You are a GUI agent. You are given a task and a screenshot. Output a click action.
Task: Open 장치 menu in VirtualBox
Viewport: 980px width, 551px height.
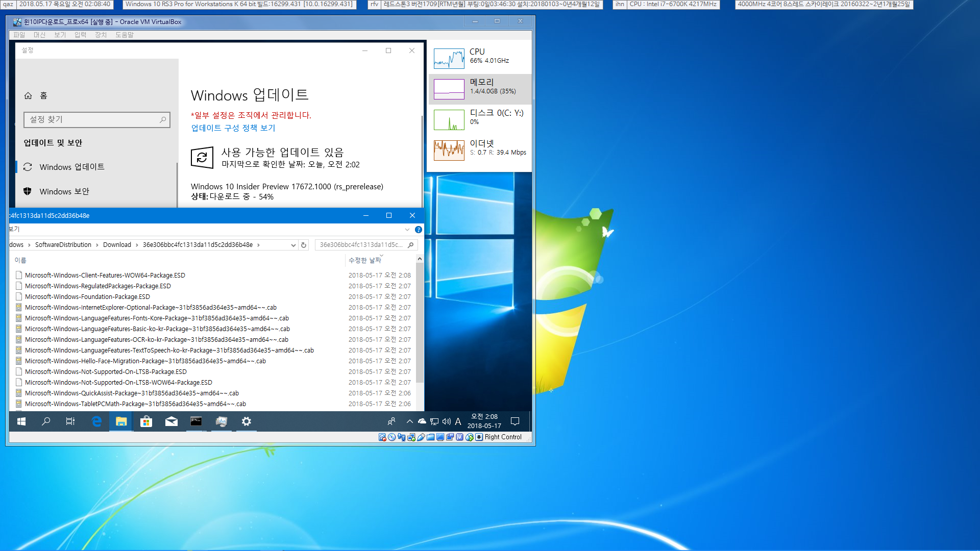pyautogui.click(x=101, y=35)
